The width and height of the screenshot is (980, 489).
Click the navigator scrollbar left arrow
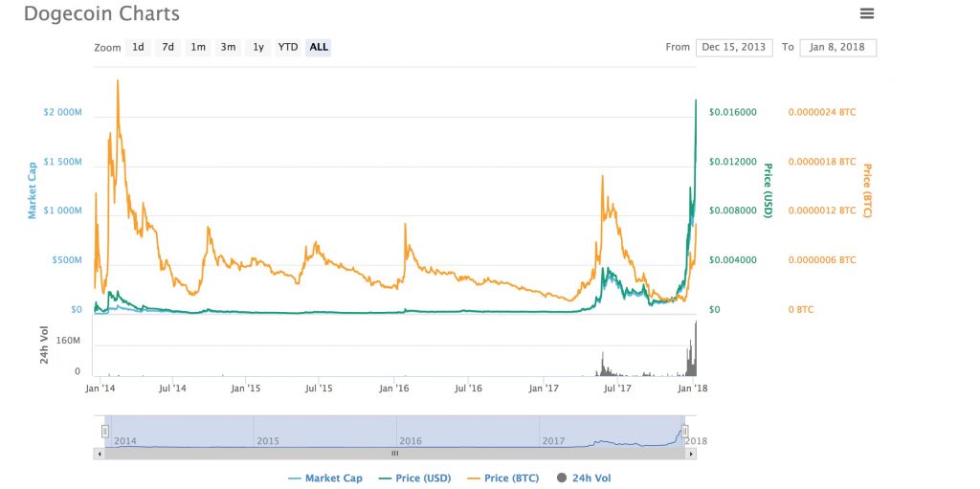99,454
